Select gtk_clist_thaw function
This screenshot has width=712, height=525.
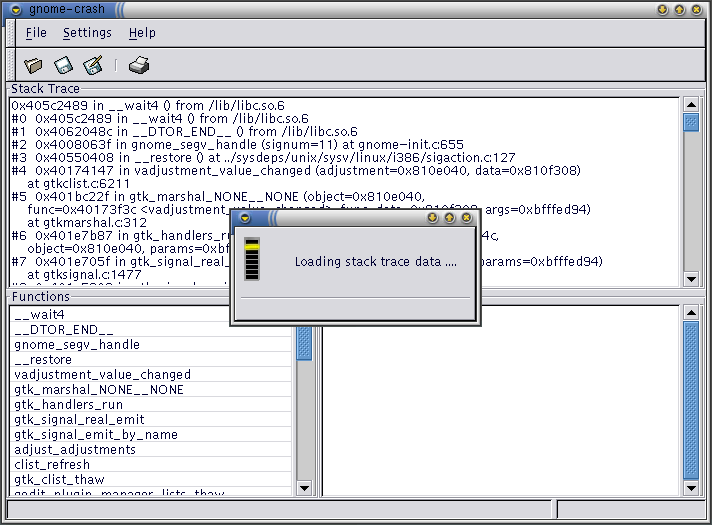click(151, 479)
